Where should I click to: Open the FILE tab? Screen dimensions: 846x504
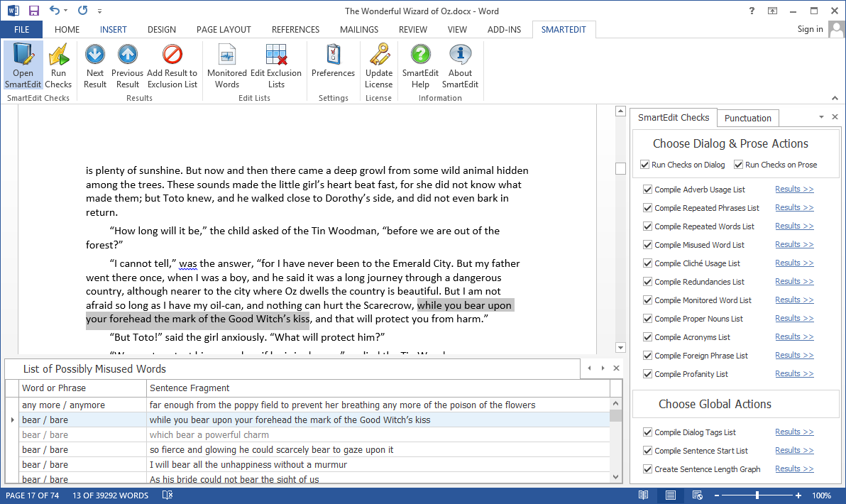[21, 30]
